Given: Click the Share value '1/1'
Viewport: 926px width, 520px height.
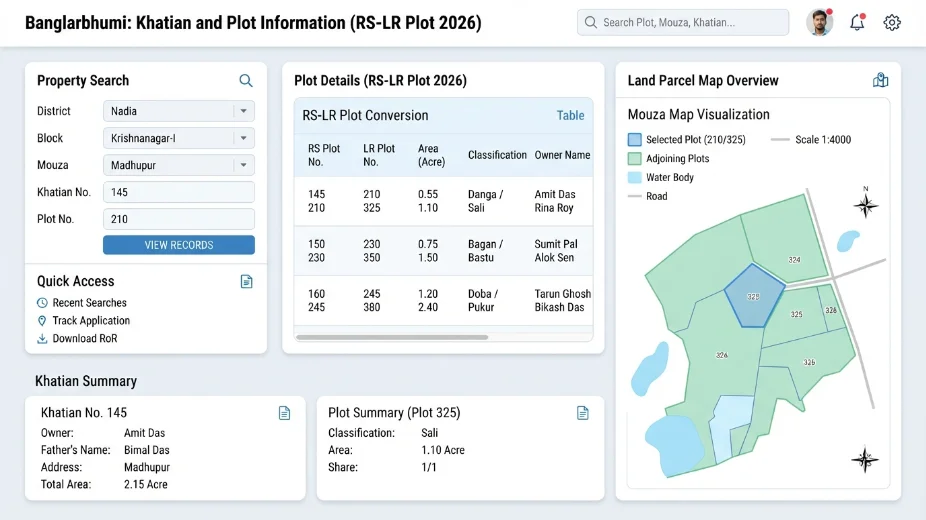Looking at the screenshot, I should pos(429,467).
